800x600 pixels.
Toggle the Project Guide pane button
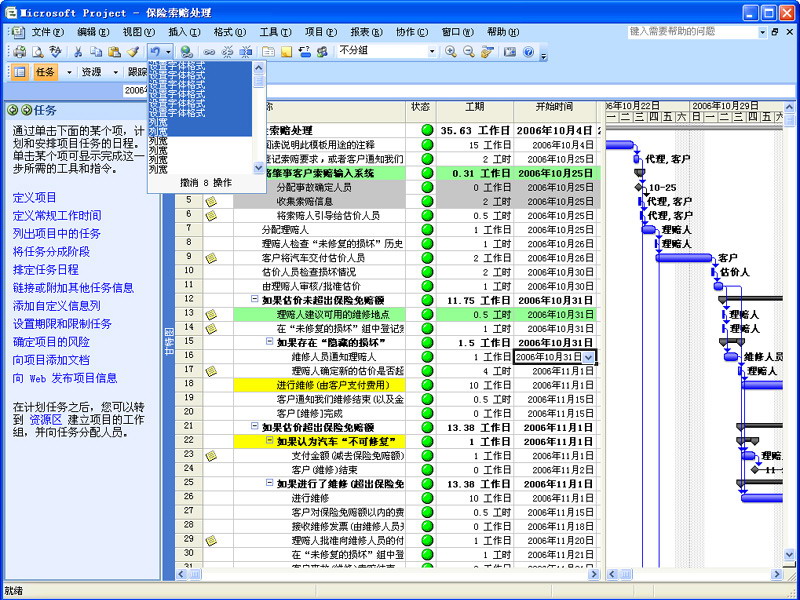coord(19,72)
